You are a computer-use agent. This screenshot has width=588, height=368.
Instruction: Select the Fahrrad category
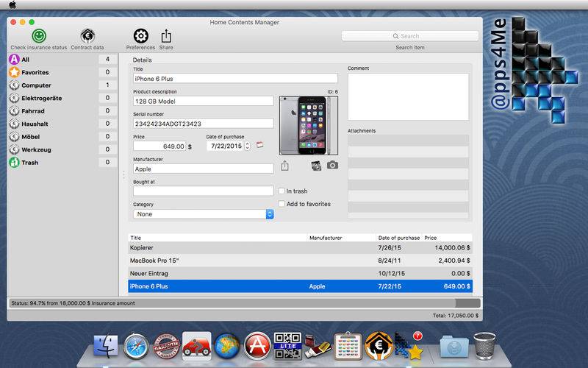62,111
